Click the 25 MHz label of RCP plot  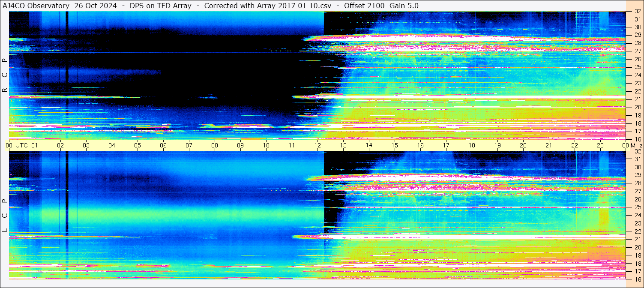pyautogui.click(x=637, y=67)
